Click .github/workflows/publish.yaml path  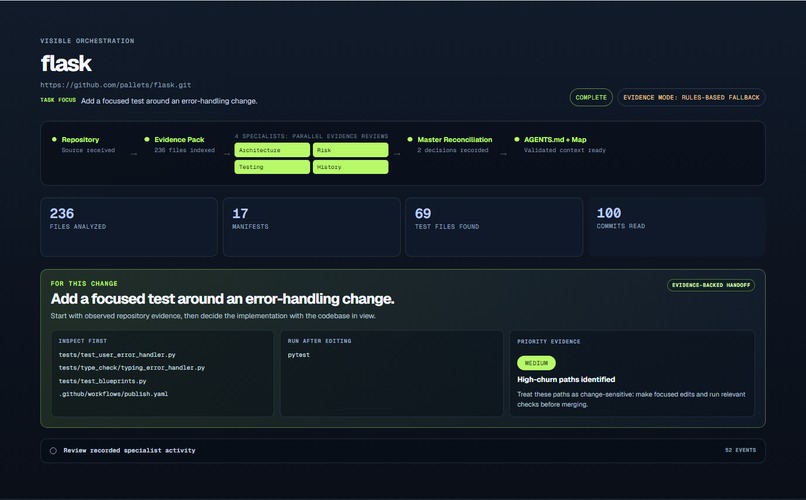(113, 394)
